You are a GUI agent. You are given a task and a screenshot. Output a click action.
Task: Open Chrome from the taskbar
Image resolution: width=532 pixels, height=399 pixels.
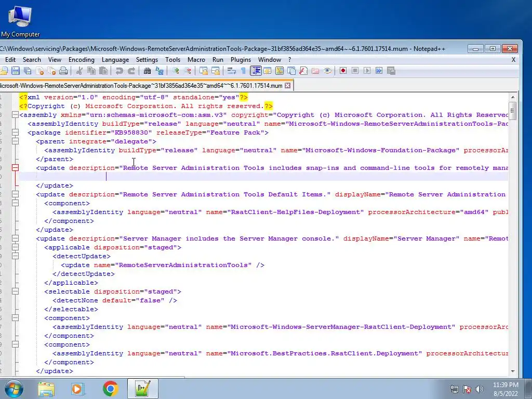(x=110, y=389)
